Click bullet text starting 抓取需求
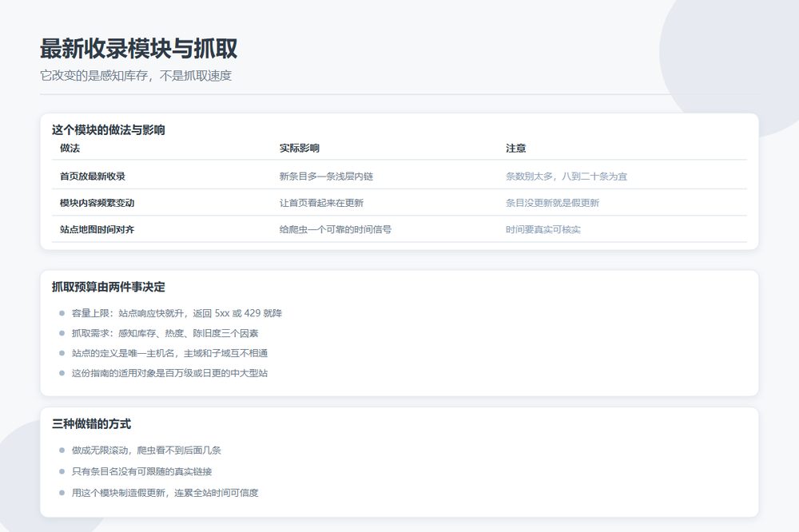 coord(165,333)
